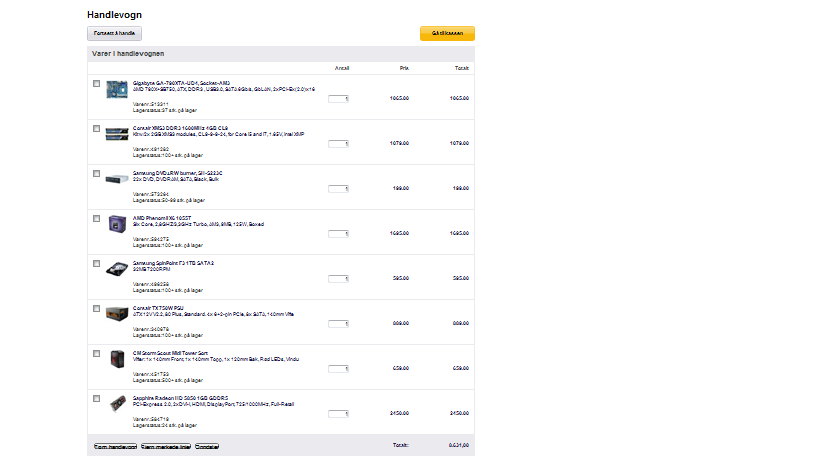Select the AMD Phenom II X6 checkbox

click(x=96, y=219)
